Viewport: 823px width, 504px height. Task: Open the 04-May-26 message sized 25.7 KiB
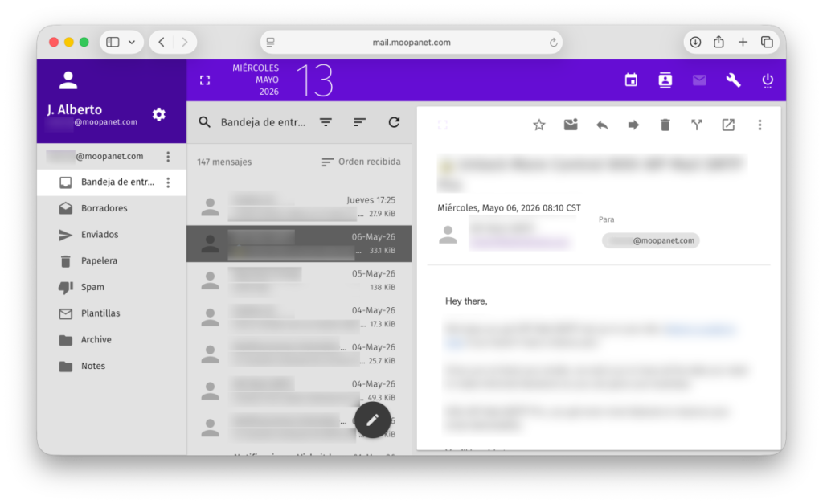299,354
